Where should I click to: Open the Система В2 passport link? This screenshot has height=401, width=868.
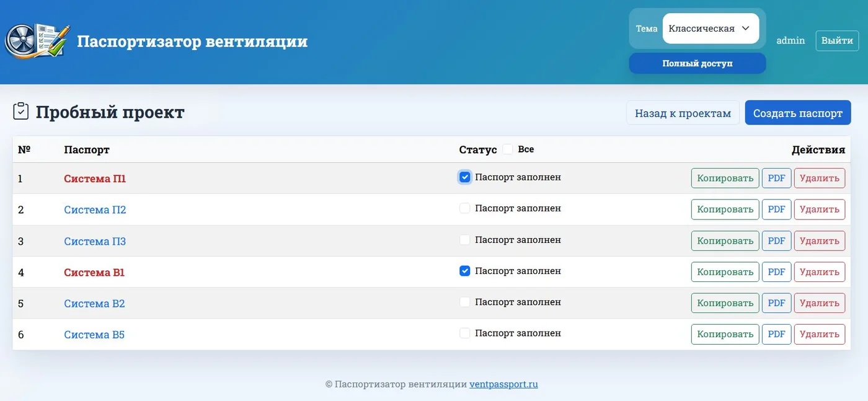pyautogui.click(x=94, y=303)
